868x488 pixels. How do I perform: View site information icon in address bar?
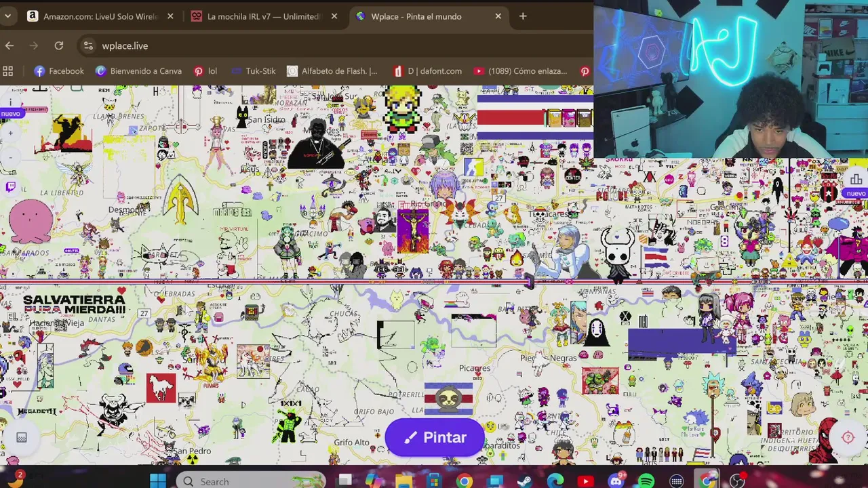pyautogui.click(x=88, y=45)
